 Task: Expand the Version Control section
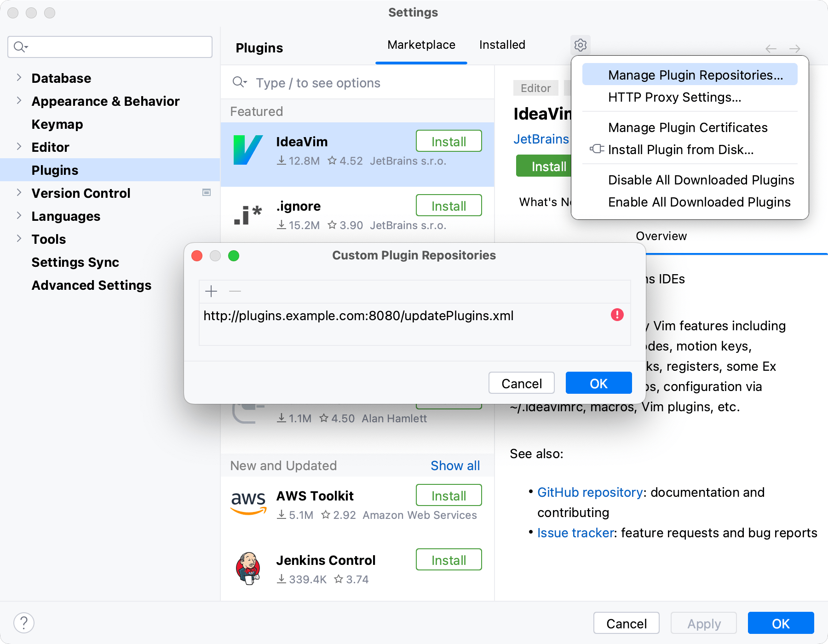(x=18, y=193)
